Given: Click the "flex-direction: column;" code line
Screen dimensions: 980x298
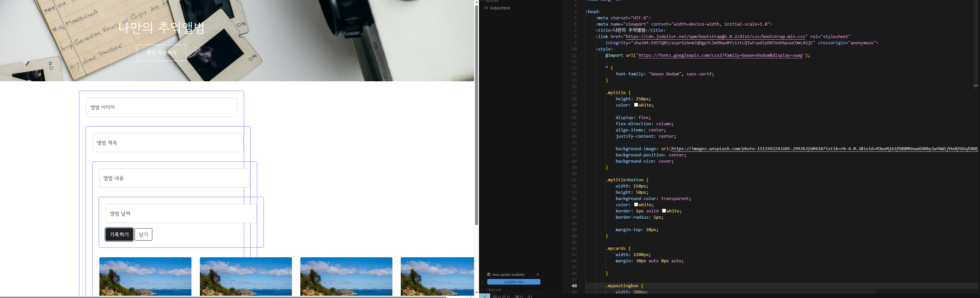Looking at the screenshot, I should pyautogui.click(x=644, y=124).
